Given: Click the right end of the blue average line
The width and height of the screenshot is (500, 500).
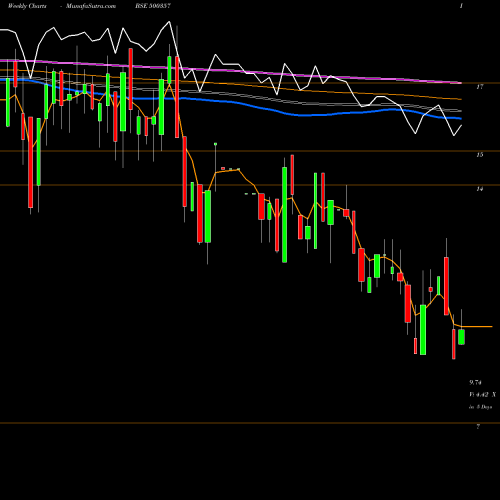Looking at the screenshot, I should [x=461, y=118].
